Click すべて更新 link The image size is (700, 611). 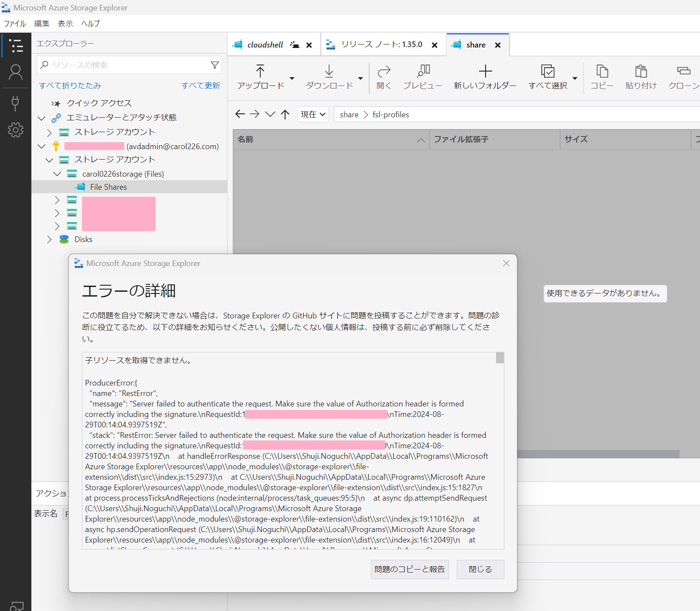coord(201,85)
